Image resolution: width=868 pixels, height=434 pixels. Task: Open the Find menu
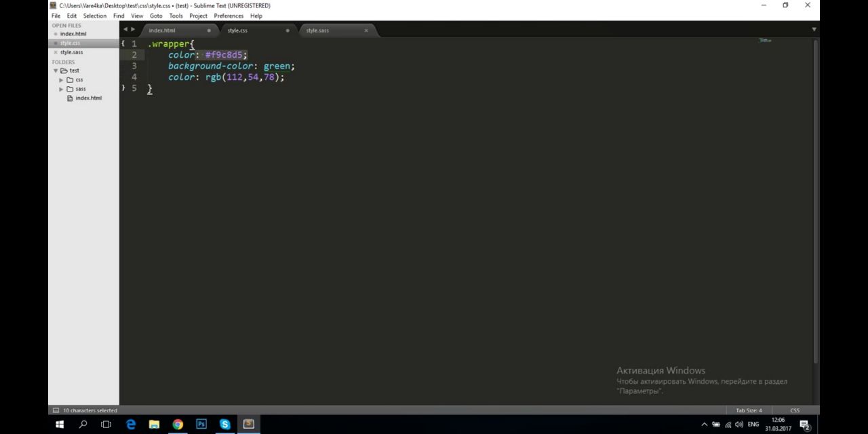(x=119, y=16)
